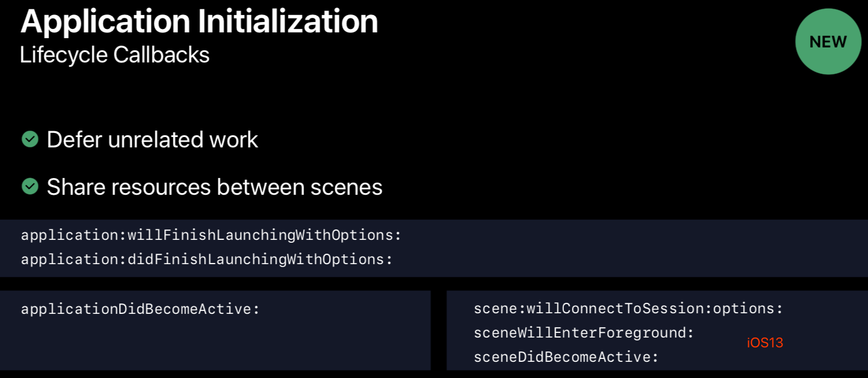Click the Application Initialization title
The width and height of the screenshot is (868, 378).
click(x=199, y=22)
